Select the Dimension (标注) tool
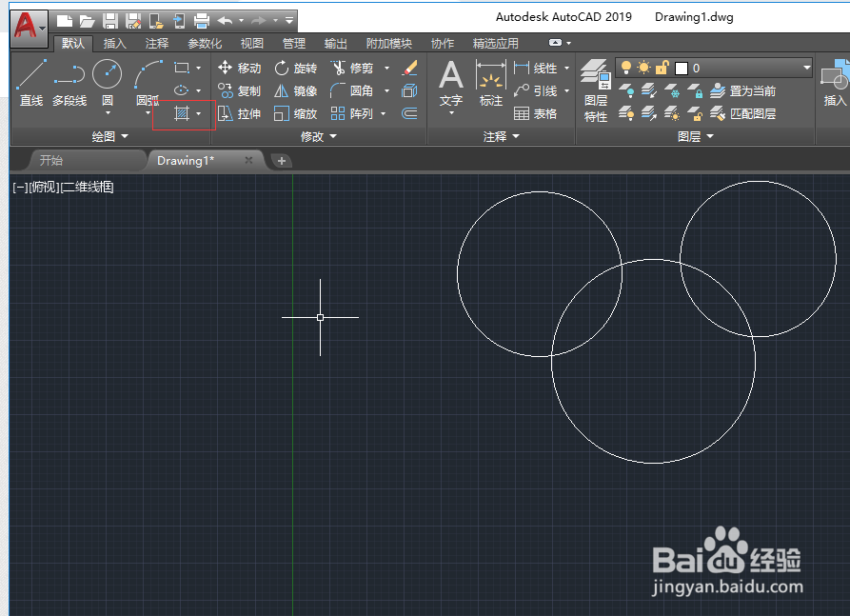The height and width of the screenshot is (616, 850). tap(490, 83)
